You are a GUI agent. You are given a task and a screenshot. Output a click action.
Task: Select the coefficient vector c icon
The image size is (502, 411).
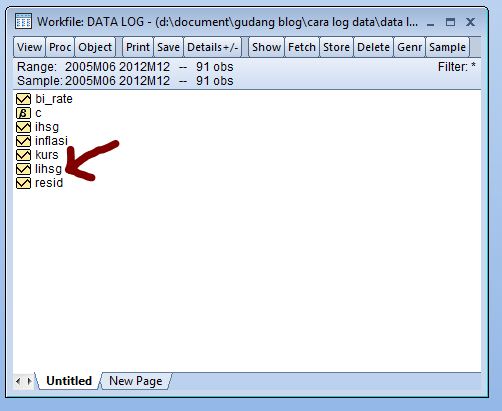tap(23, 113)
